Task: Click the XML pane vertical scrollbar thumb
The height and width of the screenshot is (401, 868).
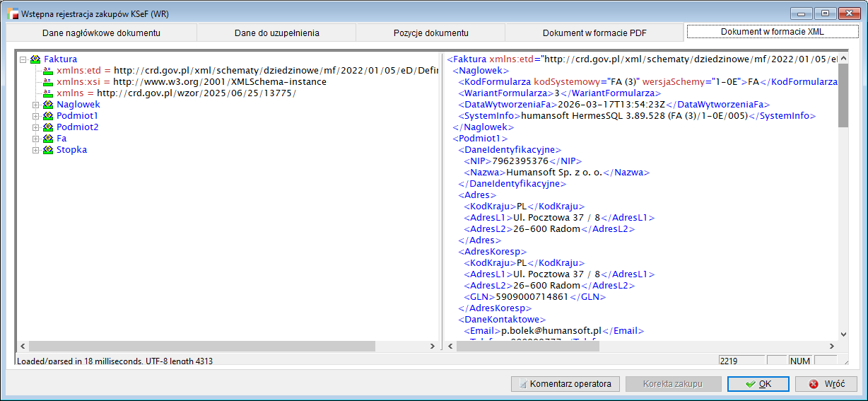Action: click(x=843, y=92)
